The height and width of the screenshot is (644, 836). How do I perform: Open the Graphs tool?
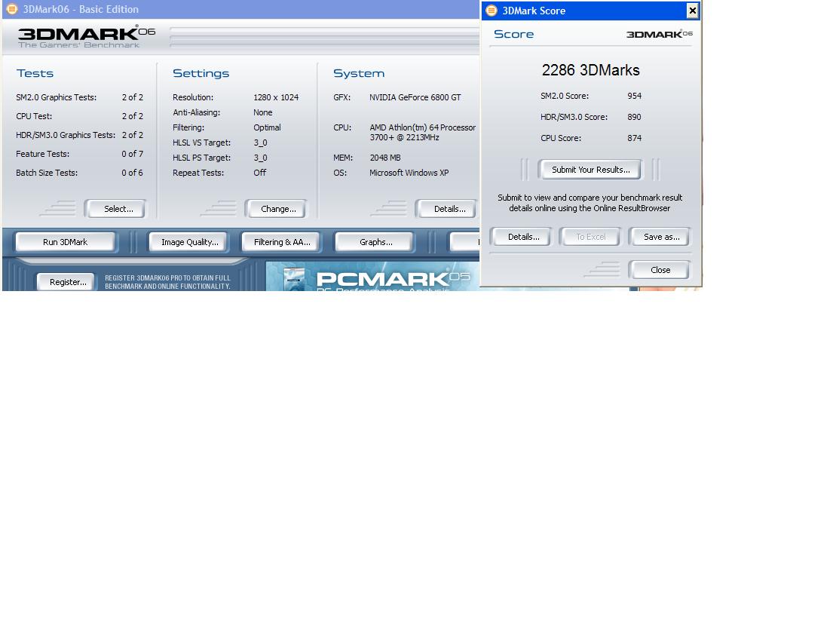pyautogui.click(x=375, y=242)
